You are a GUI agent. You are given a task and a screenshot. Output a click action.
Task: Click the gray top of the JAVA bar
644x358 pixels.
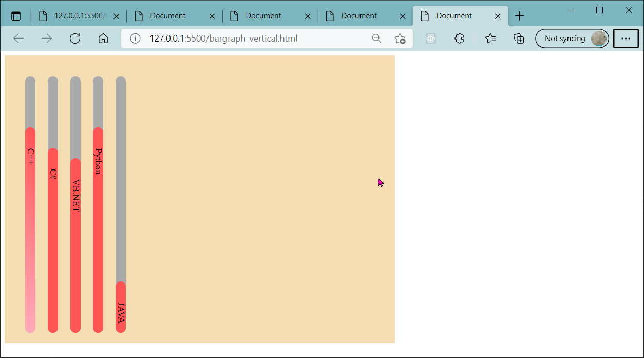click(x=121, y=179)
